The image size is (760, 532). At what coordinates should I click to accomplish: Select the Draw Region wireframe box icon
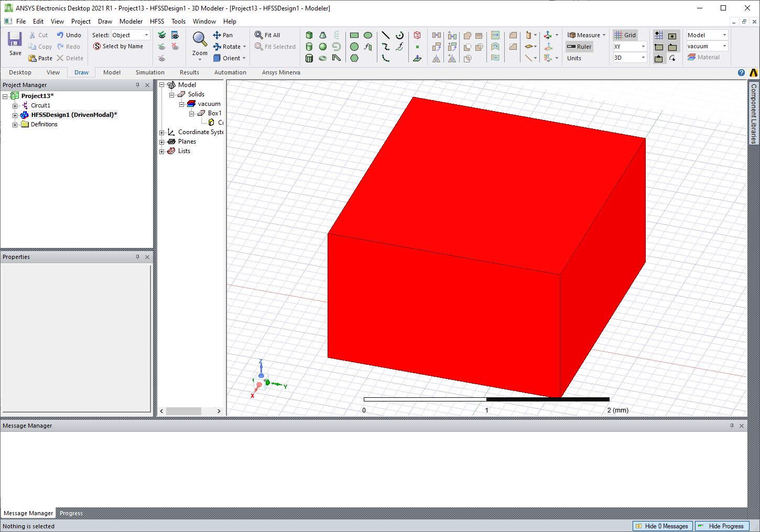[x=417, y=35]
